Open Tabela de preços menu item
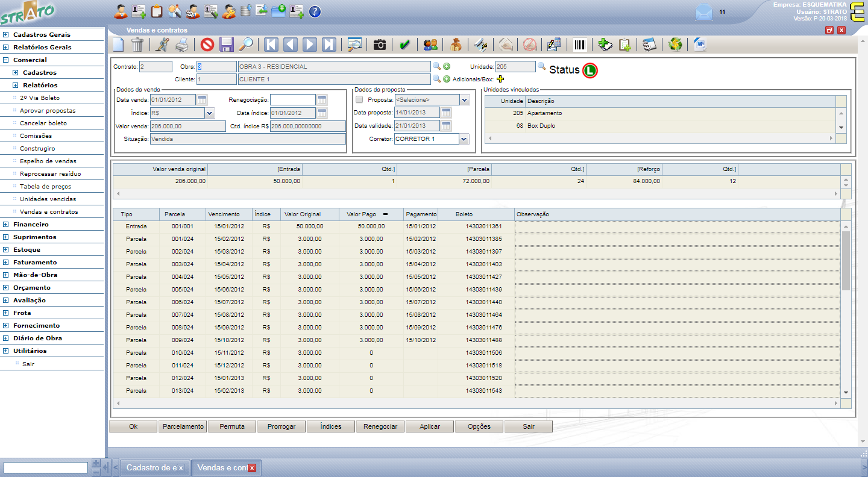Viewport: 868px width, 477px height. click(x=45, y=186)
